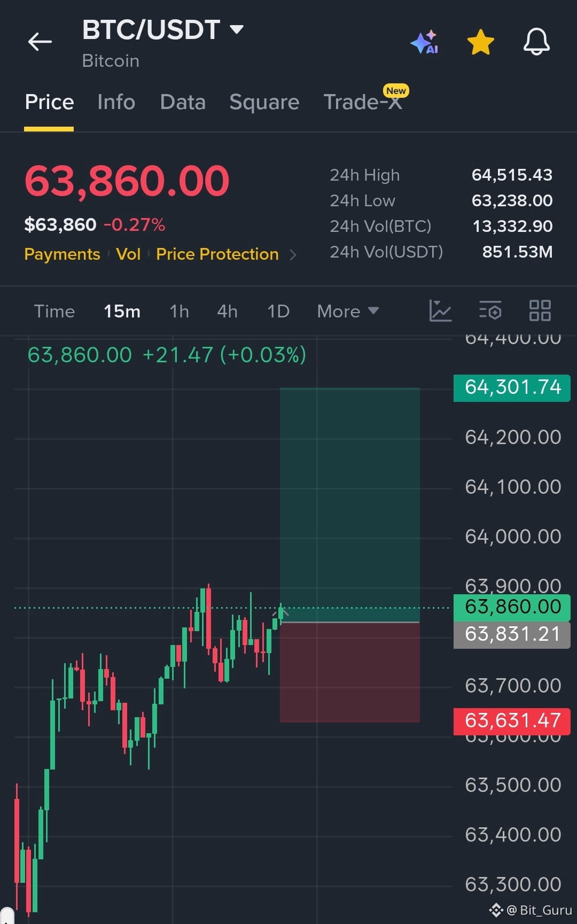Tap the 24h Vol(USDT) value 851.53M
The width and height of the screenshot is (577, 924).
click(x=517, y=252)
